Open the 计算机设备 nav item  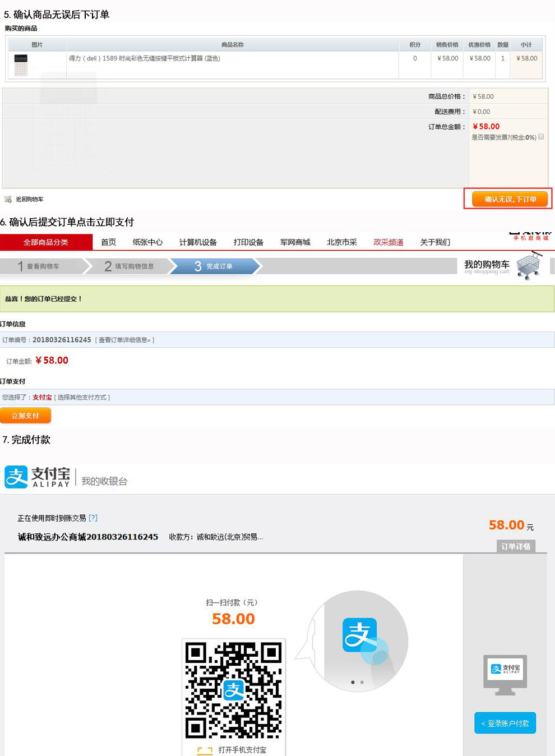click(198, 242)
